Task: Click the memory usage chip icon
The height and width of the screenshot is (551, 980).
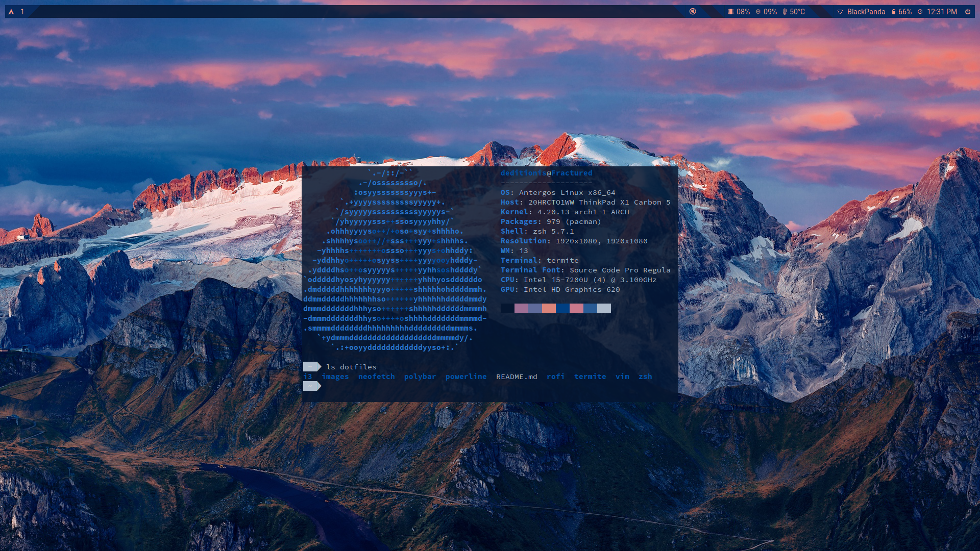Action: point(730,12)
